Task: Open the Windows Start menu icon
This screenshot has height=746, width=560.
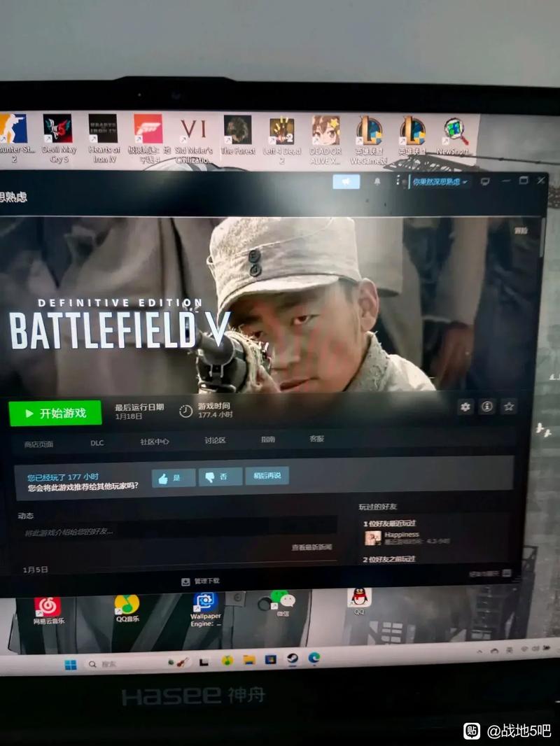Action: pyautogui.click(x=71, y=665)
